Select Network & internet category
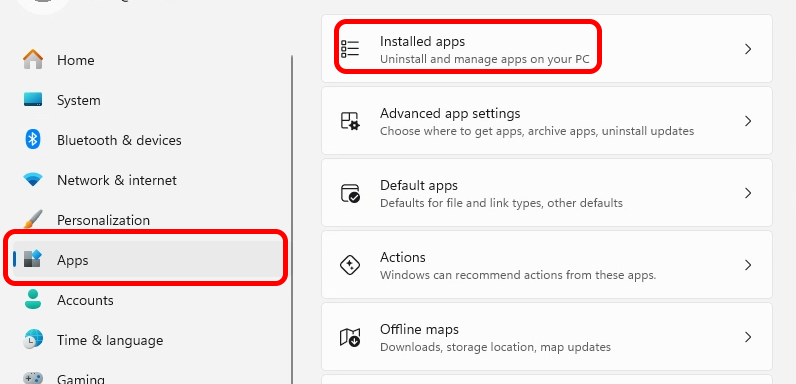This screenshot has width=796, height=384. [117, 180]
